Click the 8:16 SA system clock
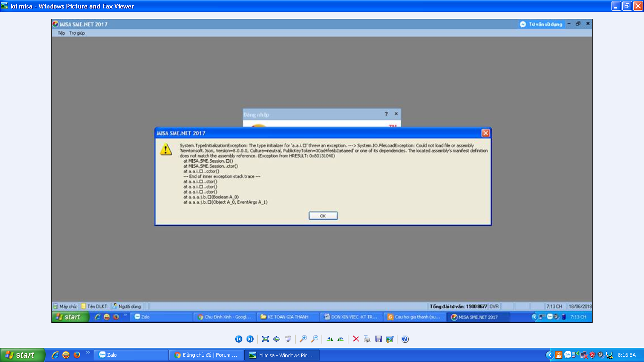Viewport: 644px width, 362px height. (x=627, y=355)
